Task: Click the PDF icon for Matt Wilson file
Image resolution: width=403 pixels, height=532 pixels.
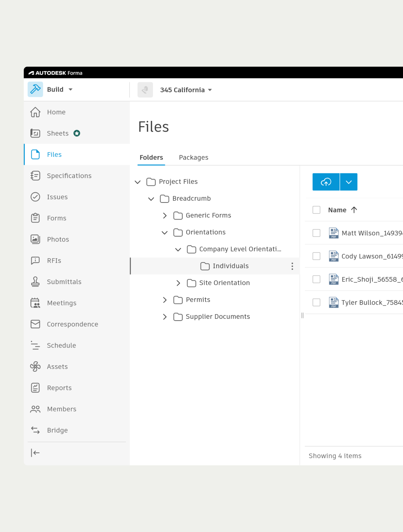Action: tap(334, 233)
